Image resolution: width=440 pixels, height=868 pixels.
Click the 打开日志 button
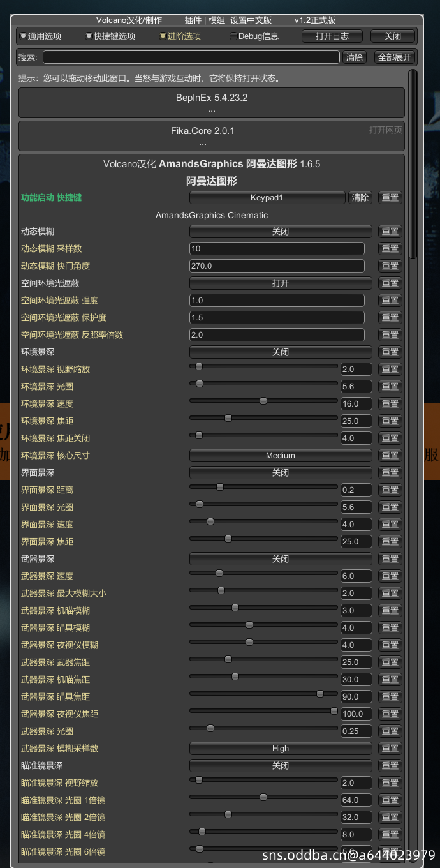[332, 36]
